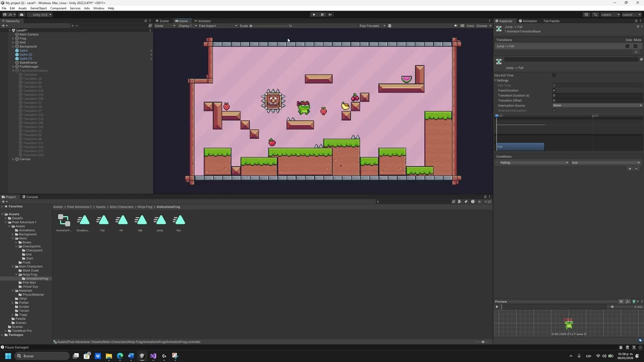This screenshot has height=362, width=644.
Task: Add a new condition with plus button
Action: point(629,168)
